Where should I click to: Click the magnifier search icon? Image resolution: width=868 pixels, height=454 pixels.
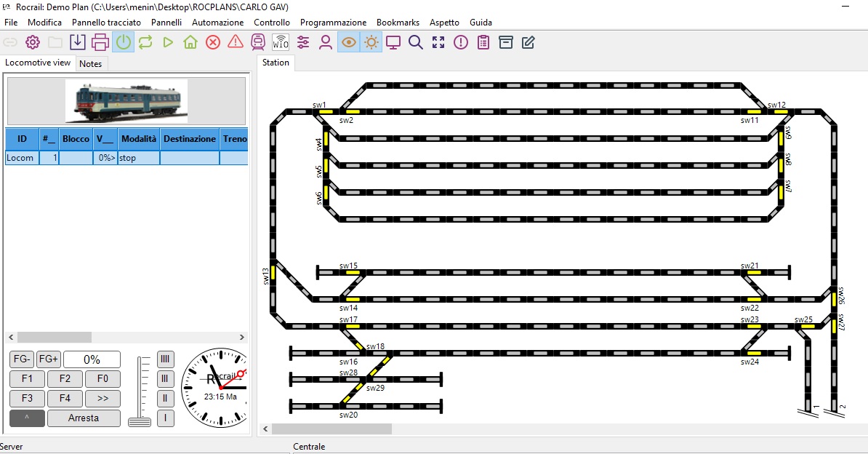click(x=416, y=42)
